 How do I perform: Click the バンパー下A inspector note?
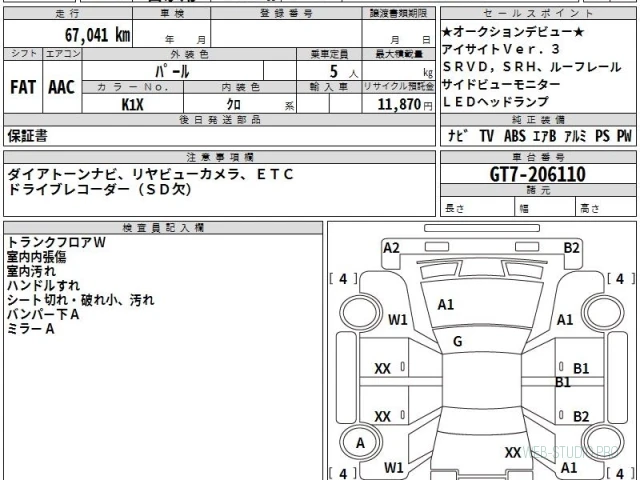tap(43, 314)
